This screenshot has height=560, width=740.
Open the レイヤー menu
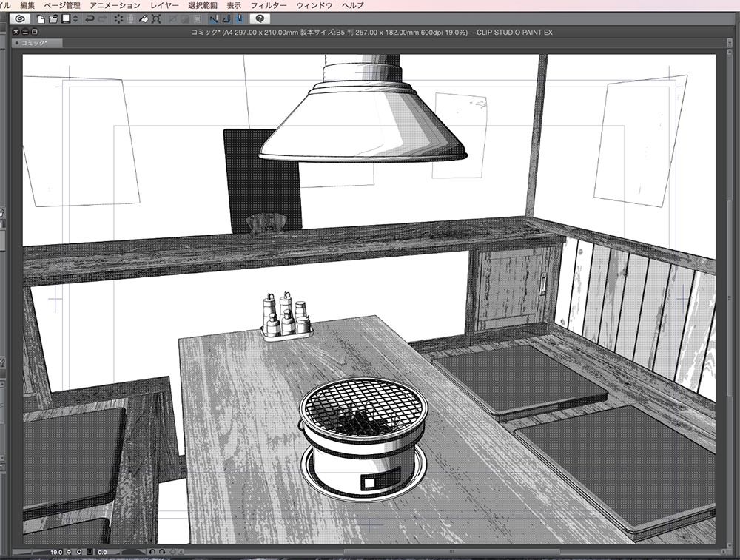(164, 5)
